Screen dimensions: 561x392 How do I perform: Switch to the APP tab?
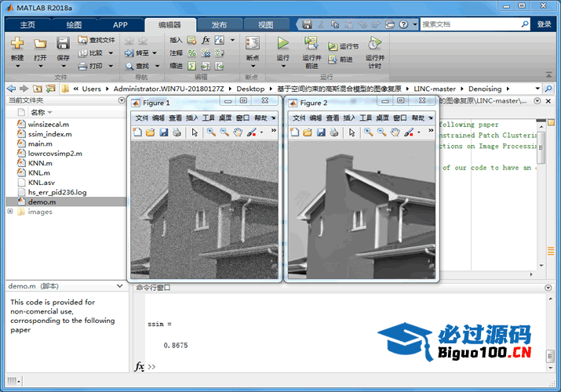120,24
